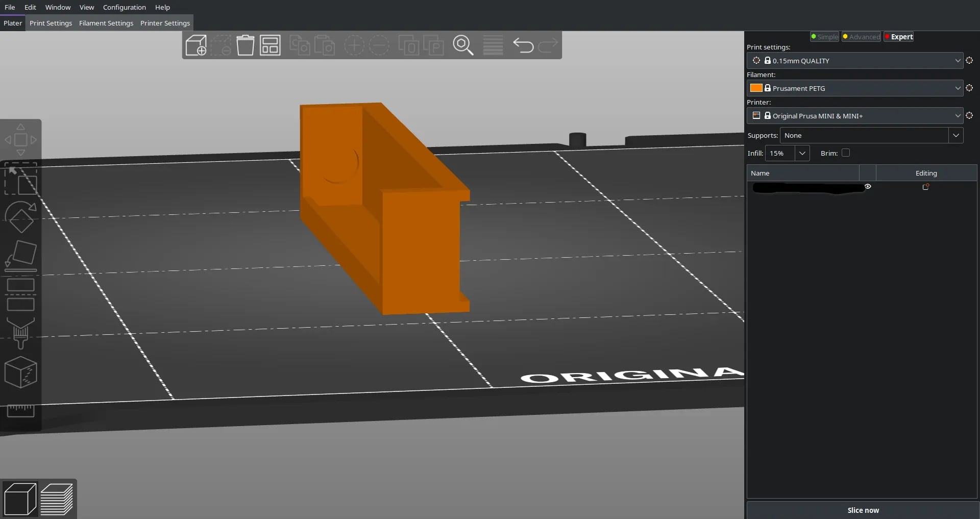
Task: Open the Configuration menu
Action: coord(125,7)
